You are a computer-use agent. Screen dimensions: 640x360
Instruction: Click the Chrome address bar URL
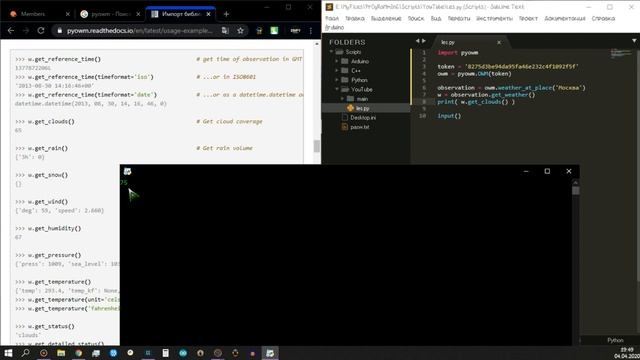(140, 31)
